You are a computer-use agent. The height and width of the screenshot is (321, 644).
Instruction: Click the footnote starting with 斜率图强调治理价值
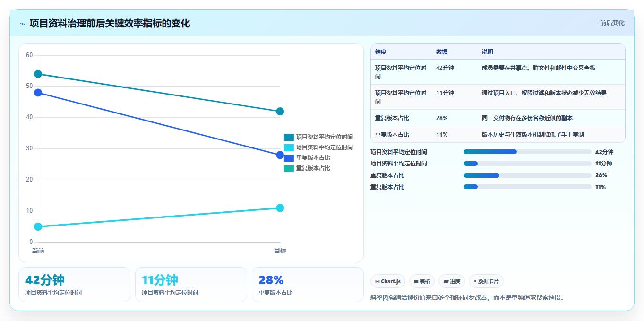tap(468, 298)
